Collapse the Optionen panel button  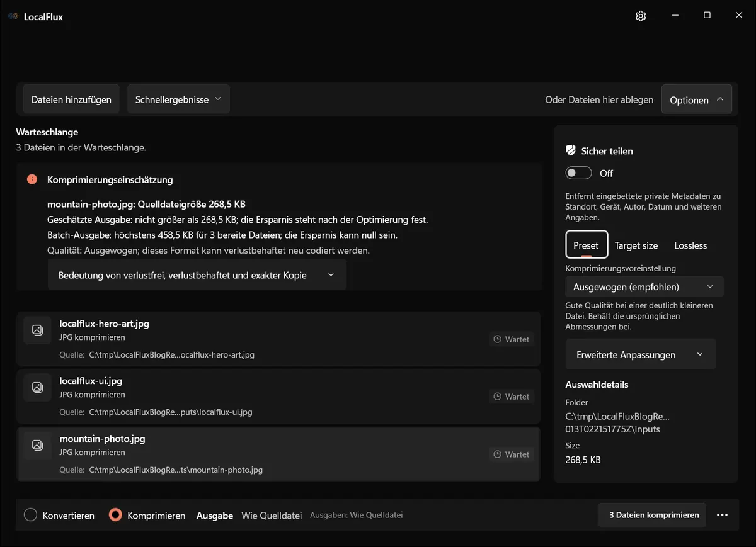click(697, 99)
